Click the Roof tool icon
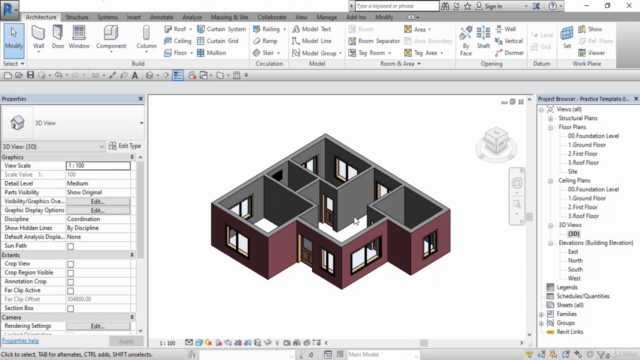This screenshot has width=640, height=360. tap(168, 29)
